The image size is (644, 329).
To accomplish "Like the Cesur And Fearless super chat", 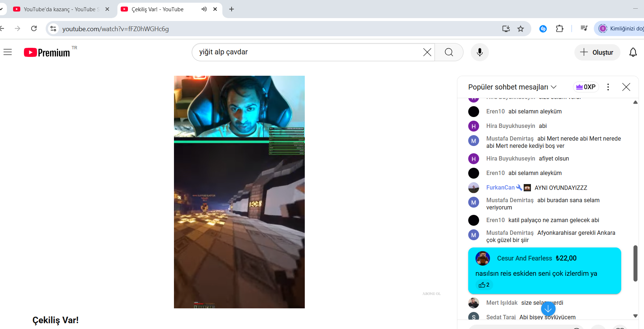I will tap(484, 285).
